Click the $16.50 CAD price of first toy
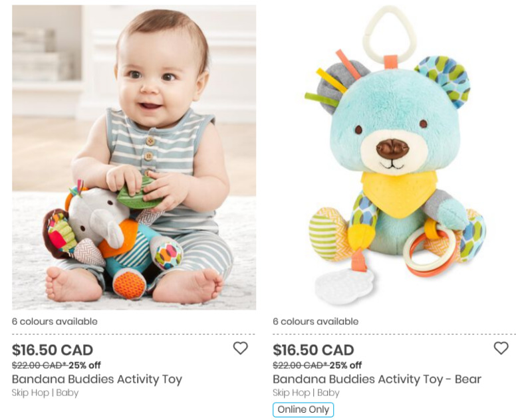 click(53, 350)
